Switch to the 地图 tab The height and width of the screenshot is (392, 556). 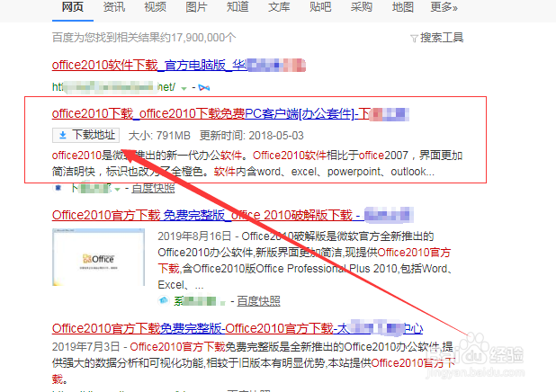pyautogui.click(x=403, y=7)
